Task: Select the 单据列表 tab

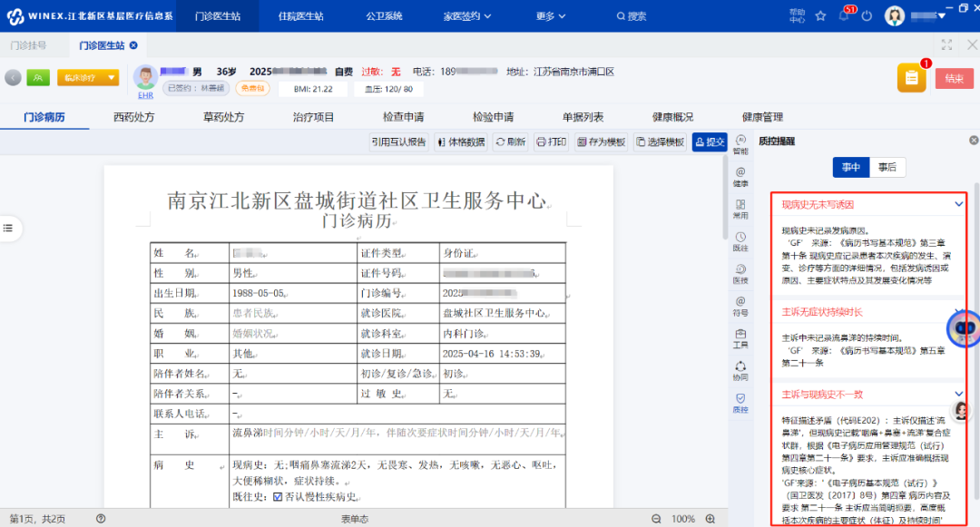Action: tap(583, 117)
